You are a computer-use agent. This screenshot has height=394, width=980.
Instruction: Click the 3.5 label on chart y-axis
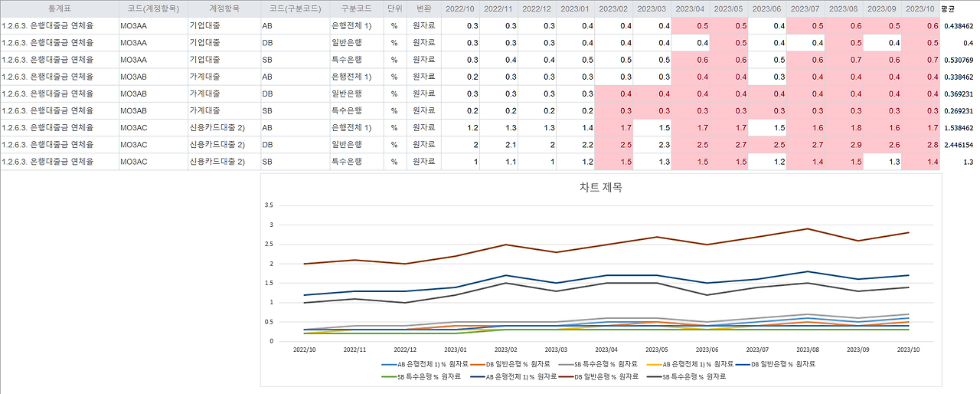[268, 205]
